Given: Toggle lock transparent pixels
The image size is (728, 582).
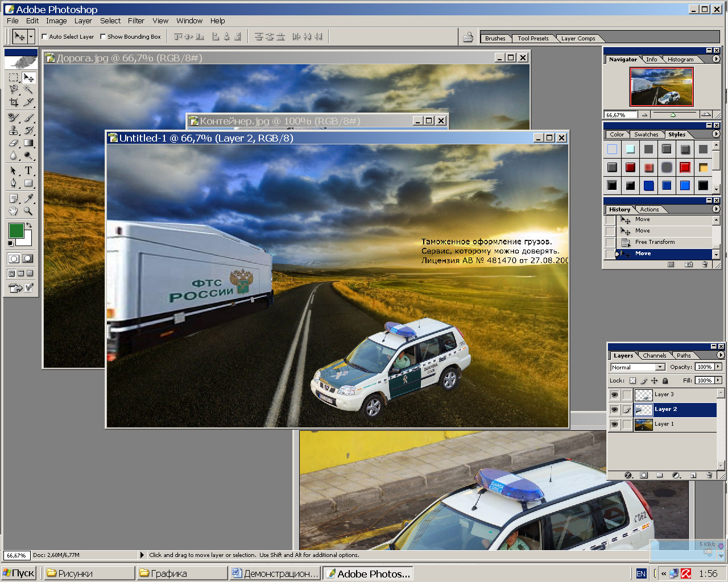Looking at the screenshot, I should (x=632, y=381).
